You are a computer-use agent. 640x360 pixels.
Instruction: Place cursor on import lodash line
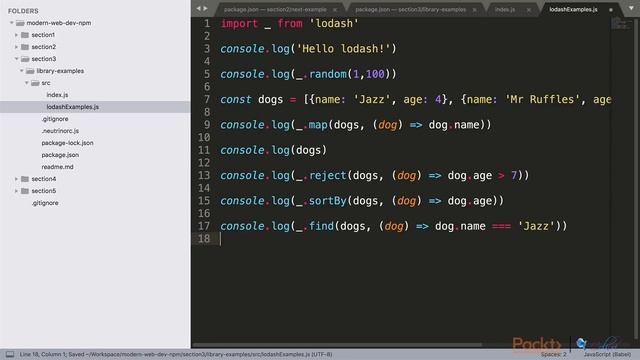tap(289, 24)
